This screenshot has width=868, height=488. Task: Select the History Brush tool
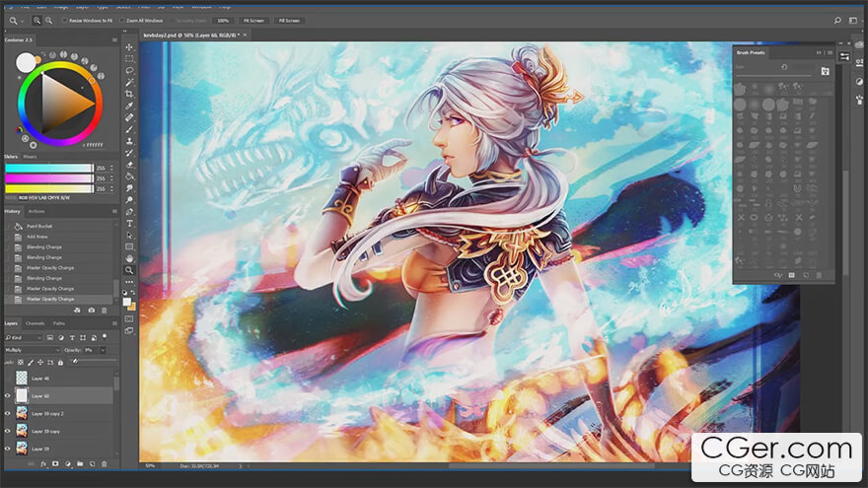[129, 153]
